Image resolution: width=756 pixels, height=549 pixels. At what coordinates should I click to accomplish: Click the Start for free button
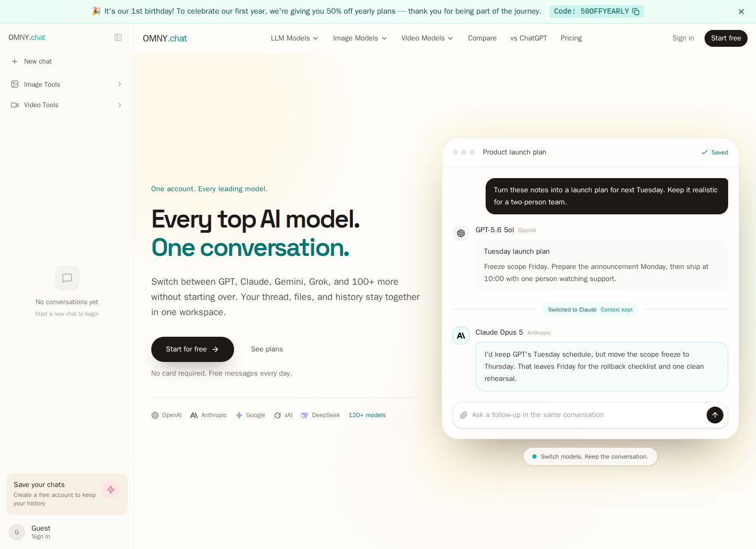pyautogui.click(x=193, y=349)
